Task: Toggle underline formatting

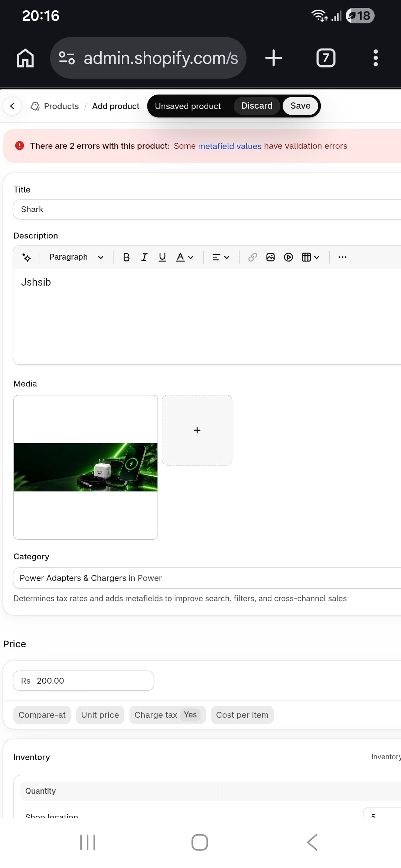Action: [162, 257]
